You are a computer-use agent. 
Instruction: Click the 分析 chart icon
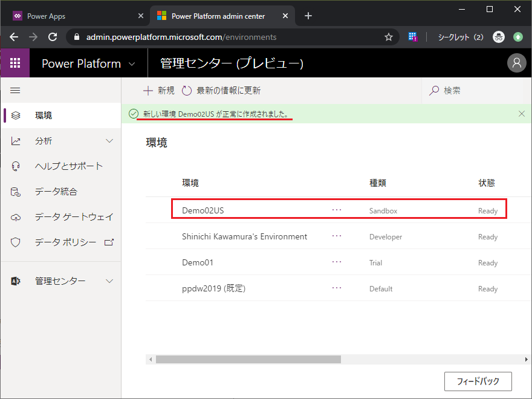16,141
